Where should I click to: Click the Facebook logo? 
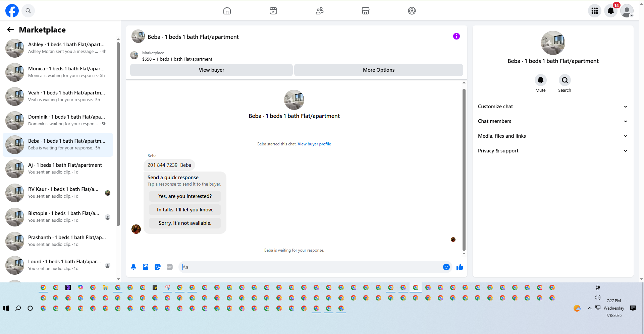pos(12,11)
